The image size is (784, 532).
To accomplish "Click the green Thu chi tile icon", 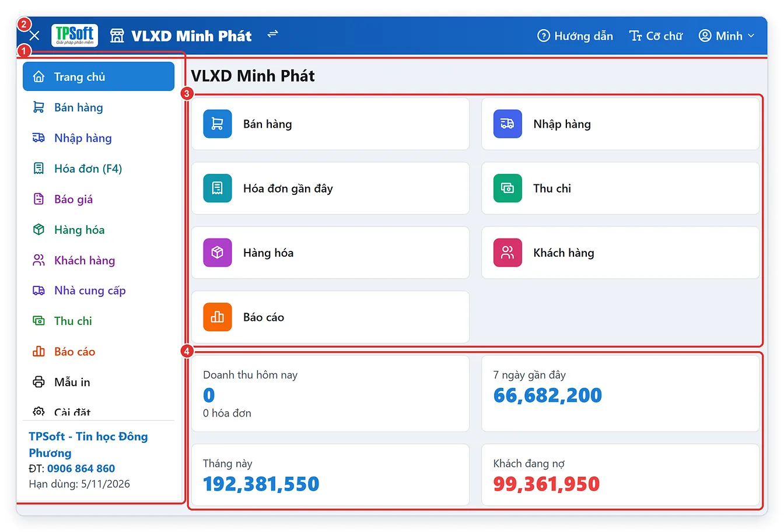I will pyautogui.click(x=508, y=188).
